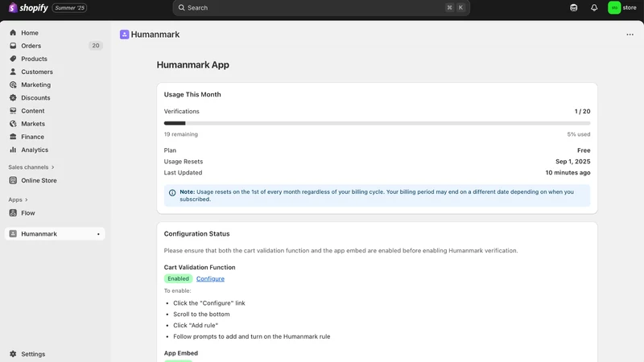This screenshot has height=362, width=644.
Task: Click the pin dot next to Humanmark in the sidebar
Action: pyautogui.click(x=98, y=234)
